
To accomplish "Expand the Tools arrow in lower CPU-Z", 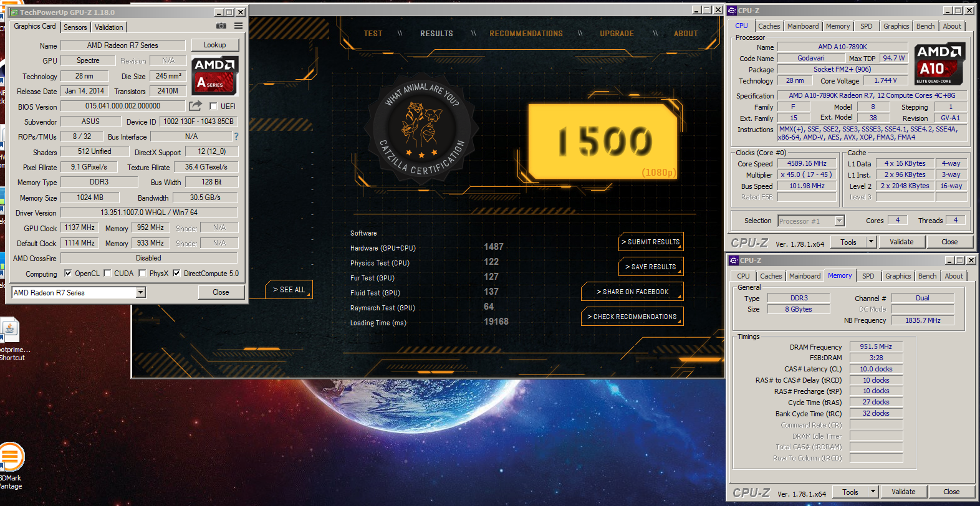I will pyautogui.click(x=873, y=492).
